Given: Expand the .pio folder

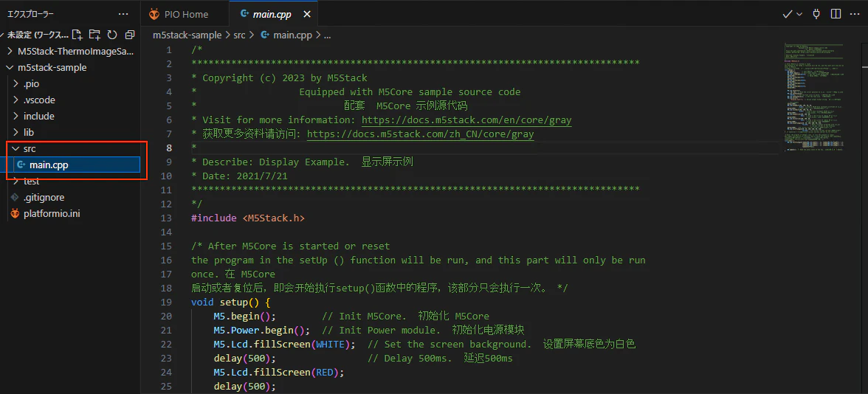Looking at the screenshot, I should coord(70,84).
